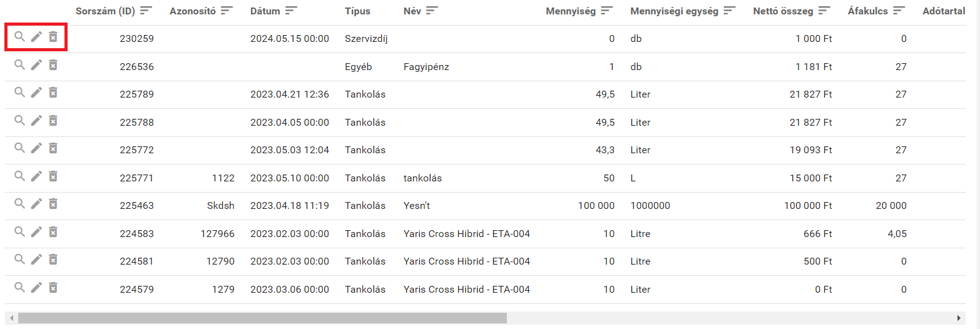The height and width of the screenshot is (329, 980).
Task: Click the Név column filter icon
Action: click(x=432, y=11)
